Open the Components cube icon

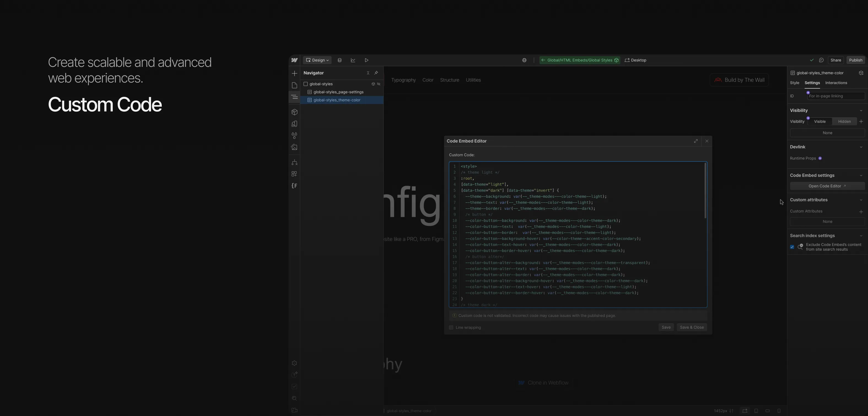tap(294, 112)
